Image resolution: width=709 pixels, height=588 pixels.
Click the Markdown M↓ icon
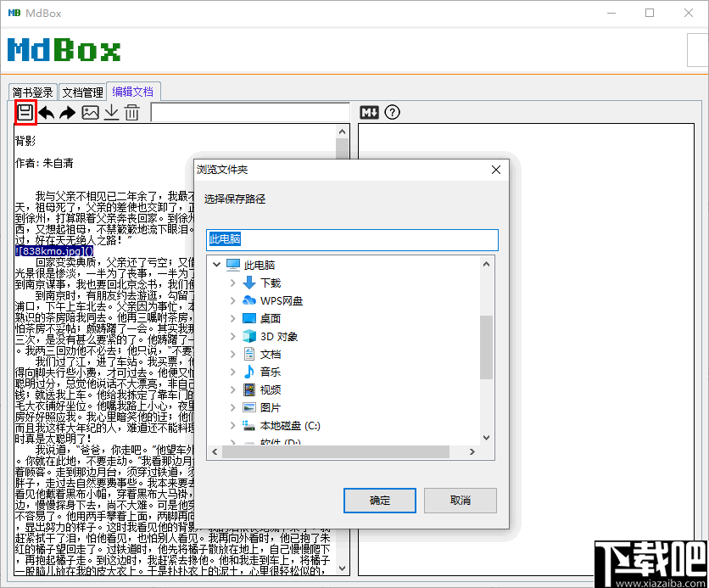[368, 111]
